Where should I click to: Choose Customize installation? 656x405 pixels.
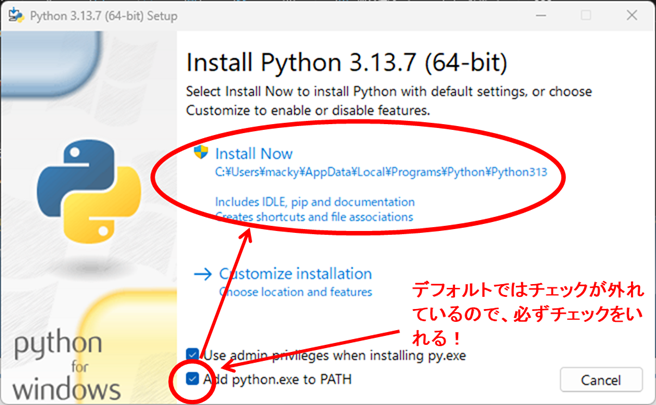tap(295, 274)
